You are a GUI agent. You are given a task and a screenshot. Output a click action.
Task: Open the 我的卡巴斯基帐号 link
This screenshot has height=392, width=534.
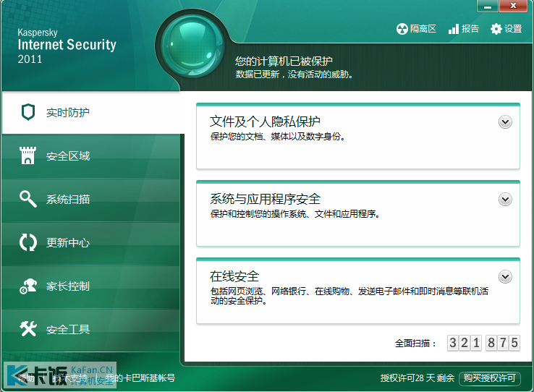tap(140, 378)
